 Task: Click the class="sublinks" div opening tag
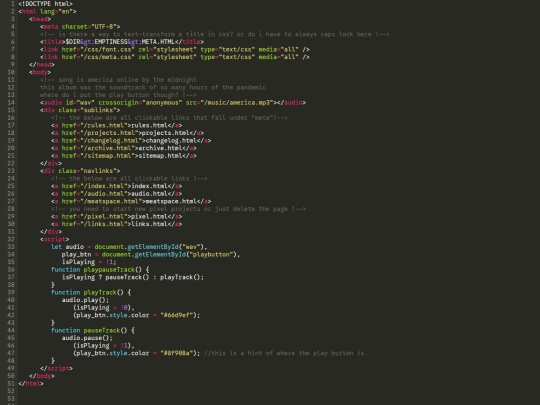pos(80,110)
